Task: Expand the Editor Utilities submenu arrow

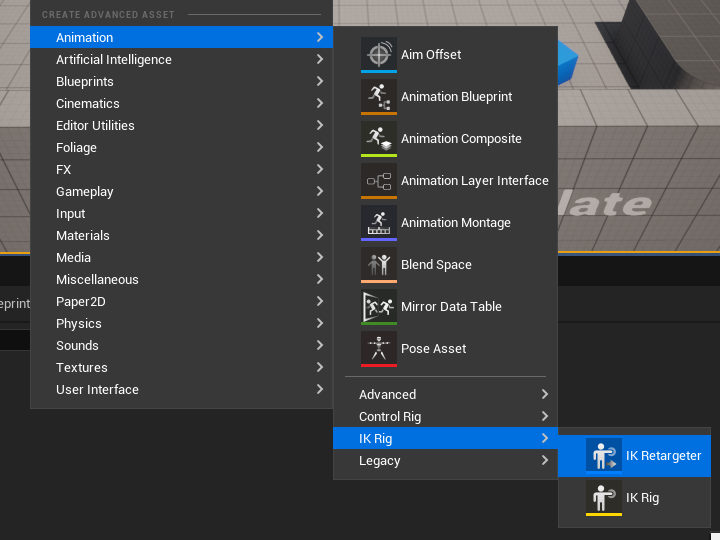Action: click(320, 125)
